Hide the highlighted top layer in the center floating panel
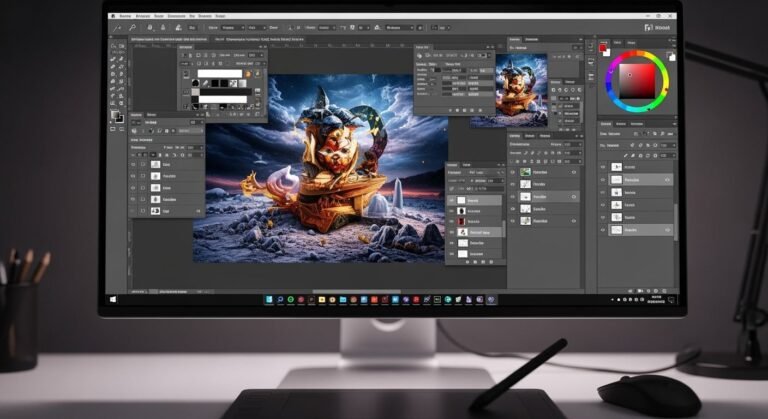The image size is (768, 419). tap(452, 200)
